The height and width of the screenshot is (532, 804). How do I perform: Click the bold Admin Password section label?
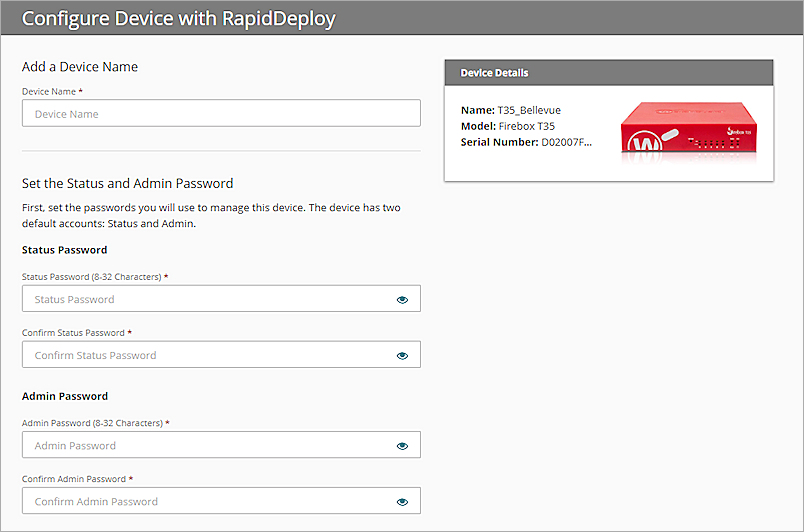tap(64, 396)
